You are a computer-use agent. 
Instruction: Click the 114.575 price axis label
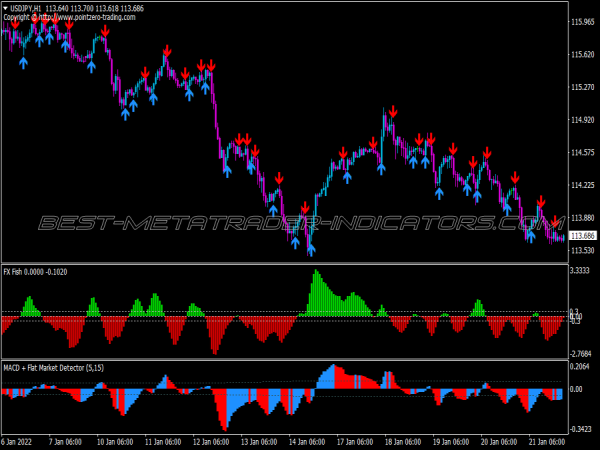[582, 153]
